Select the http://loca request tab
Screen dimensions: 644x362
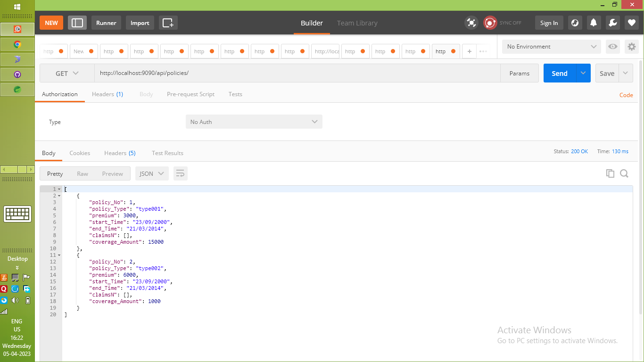[x=325, y=51]
